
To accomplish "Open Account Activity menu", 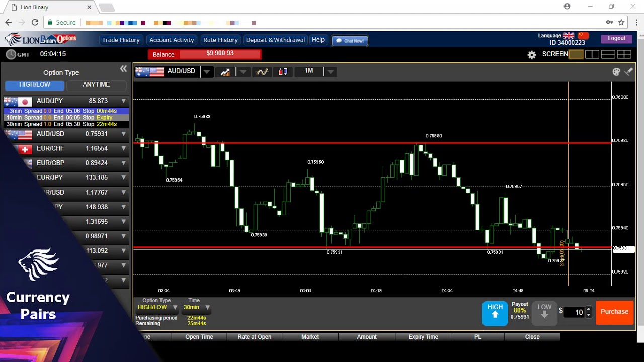I will coord(172,40).
